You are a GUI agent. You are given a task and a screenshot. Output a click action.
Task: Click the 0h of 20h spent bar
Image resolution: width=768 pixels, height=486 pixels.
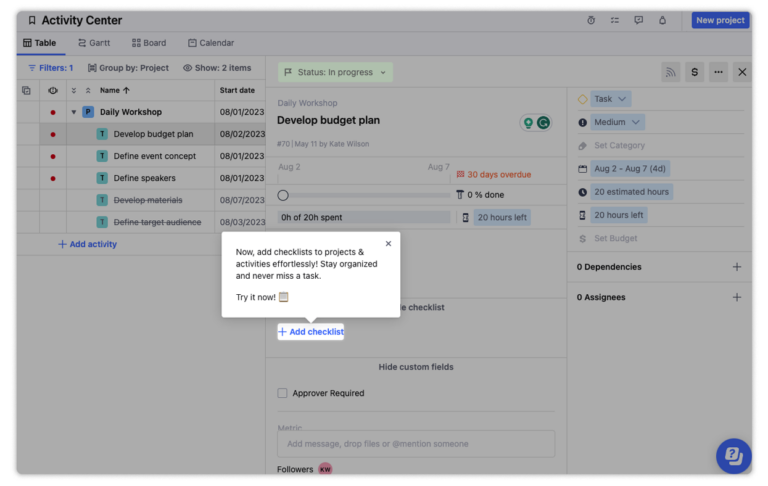click(363, 217)
